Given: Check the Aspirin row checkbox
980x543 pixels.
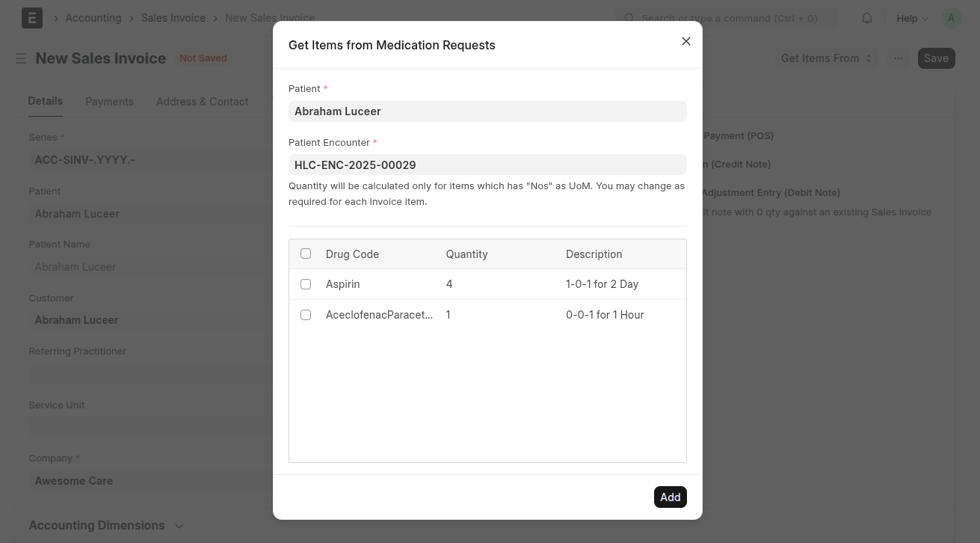Looking at the screenshot, I should click(x=306, y=284).
